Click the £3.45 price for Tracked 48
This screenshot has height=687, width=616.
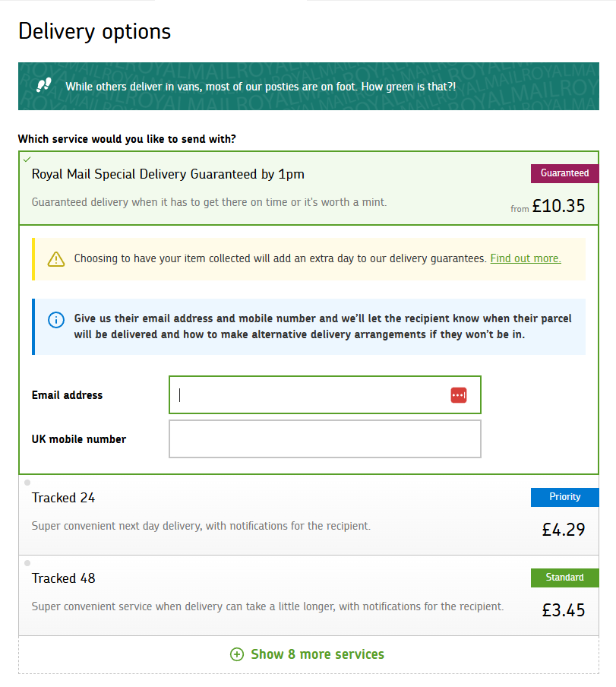(x=564, y=609)
